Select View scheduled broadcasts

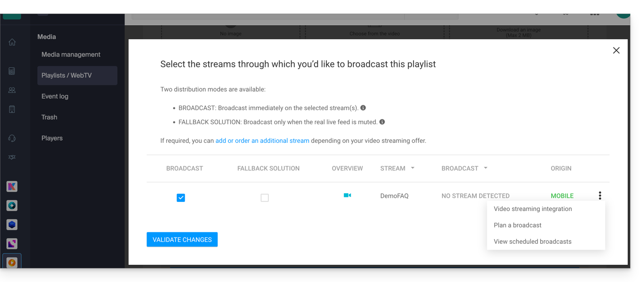(533, 242)
